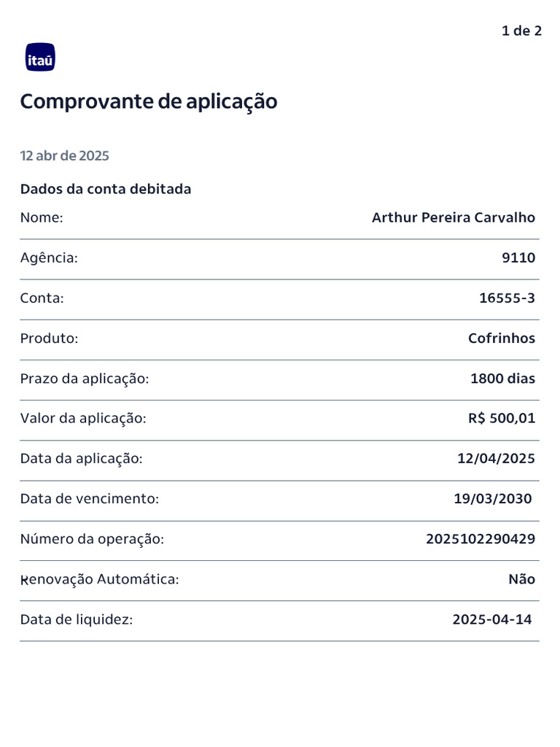The width and height of the screenshot is (560, 747).
Task: Click the "1 de 2" page indicator
Action: 521,31
